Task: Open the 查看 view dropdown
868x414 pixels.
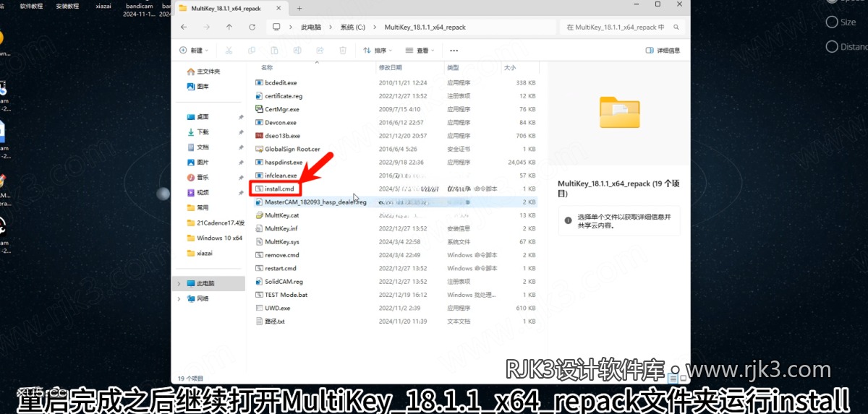Action: click(x=420, y=51)
